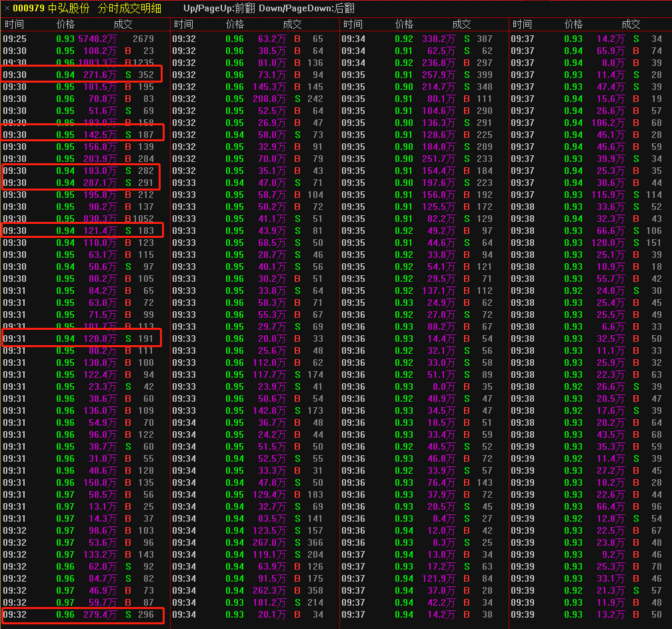This screenshot has width=672, height=629.
Task: Click the 分时成交明细 title label
Action: [129, 8]
